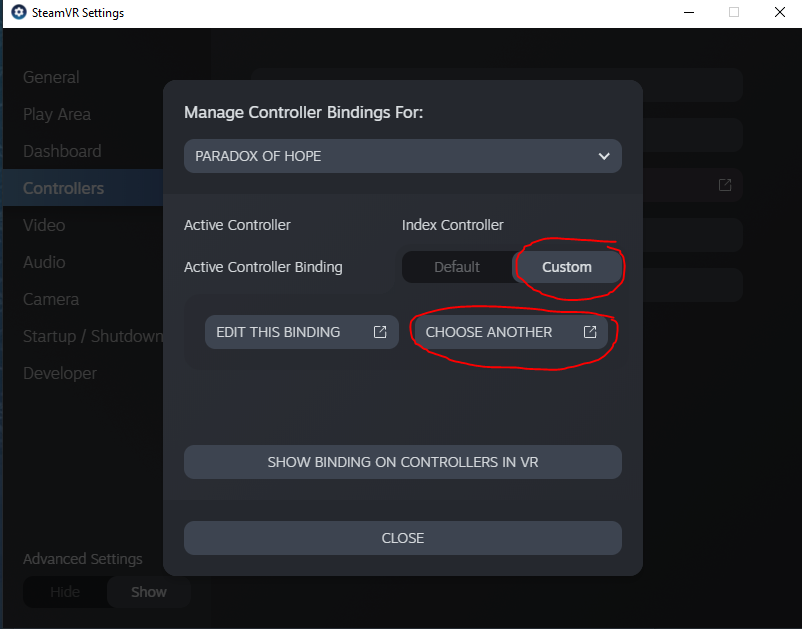Viewport: 802px width, 629px height.
Task: Click CHOOSE ANOTHER button
Action: click(x=511, y=332)
